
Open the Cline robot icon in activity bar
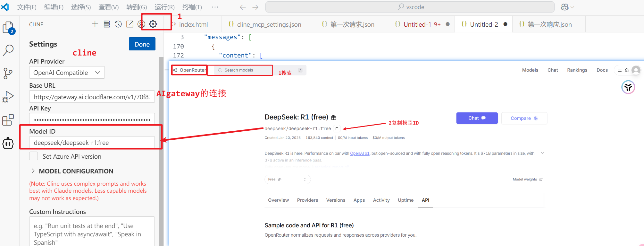coord(8,143)
